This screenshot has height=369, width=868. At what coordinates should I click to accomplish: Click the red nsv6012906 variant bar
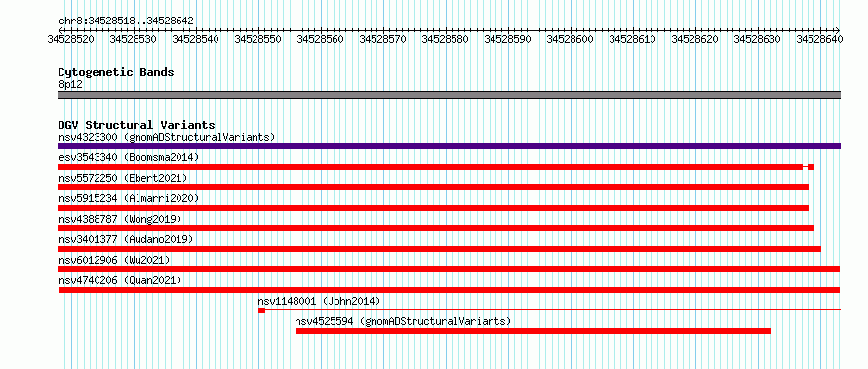pyautogui.click(x=449, y=269)
